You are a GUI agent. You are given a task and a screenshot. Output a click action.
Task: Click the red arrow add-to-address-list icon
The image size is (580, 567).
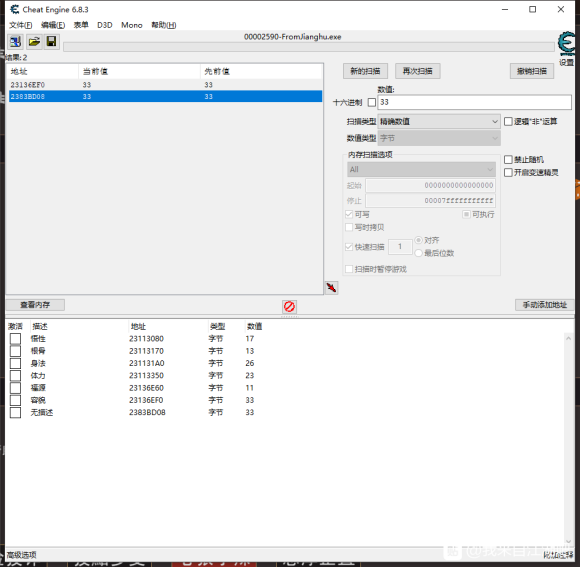[x=331, y=288]
